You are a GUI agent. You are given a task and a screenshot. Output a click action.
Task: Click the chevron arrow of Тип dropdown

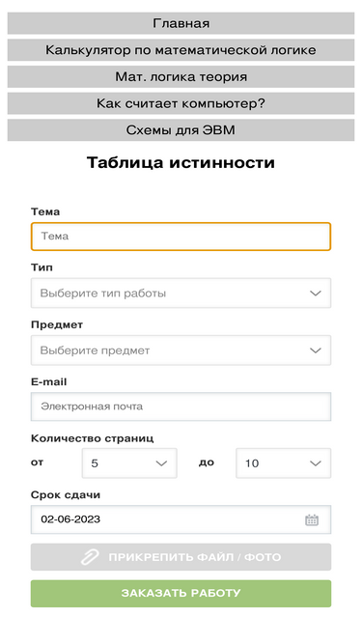[316, 294]
